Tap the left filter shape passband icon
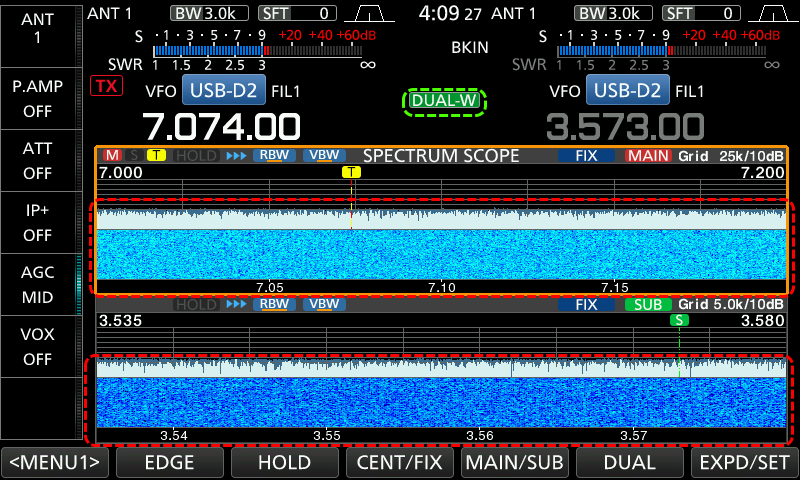 [370, 13]
